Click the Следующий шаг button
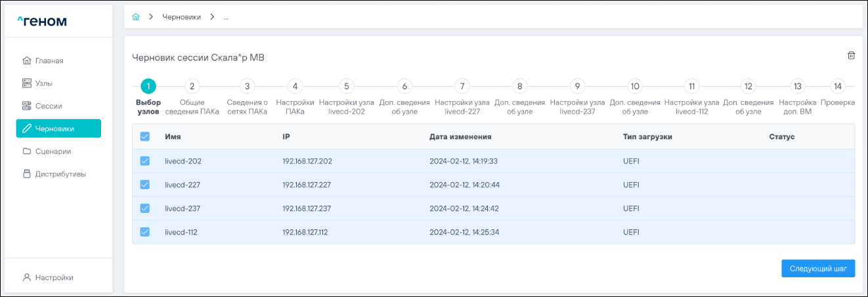Image resolution: width=868 pixels, height=297 pixels. point(817,269)
